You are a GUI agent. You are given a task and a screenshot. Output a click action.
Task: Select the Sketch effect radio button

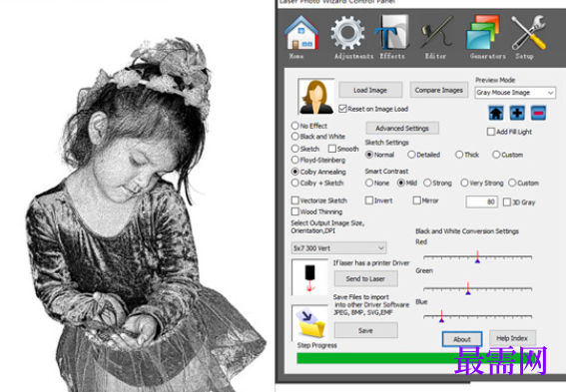click(x=295, y=149)
